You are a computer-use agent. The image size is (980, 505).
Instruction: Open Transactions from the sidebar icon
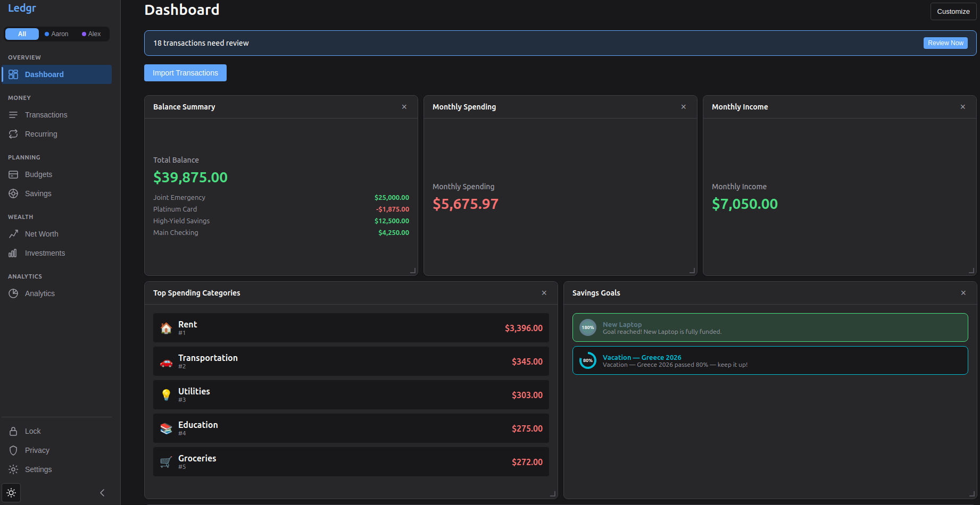click(x=13, y=115)
